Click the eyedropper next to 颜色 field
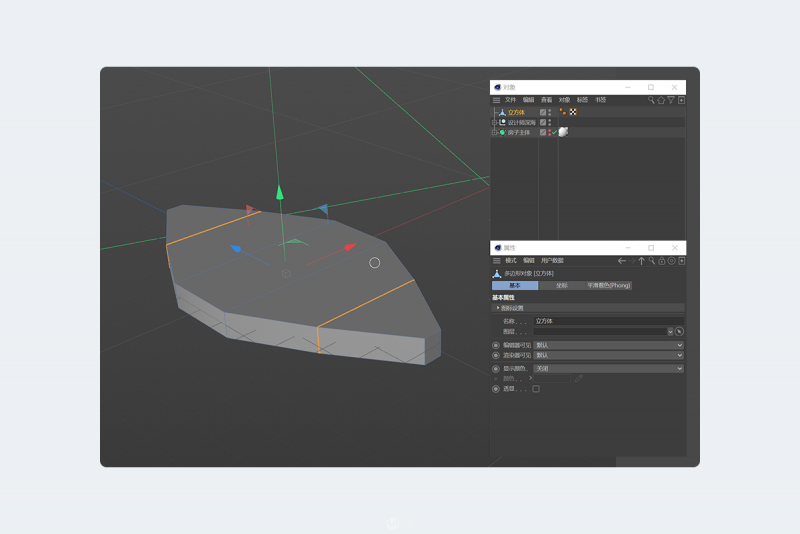The image size is (800, 534). pyautogui.click(x=578, y=378)
